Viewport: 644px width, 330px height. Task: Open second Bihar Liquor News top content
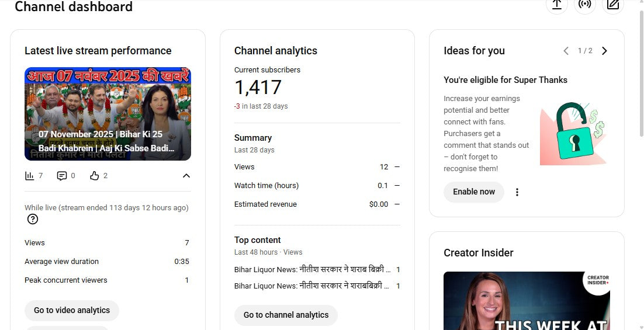(x=312, y=286)
